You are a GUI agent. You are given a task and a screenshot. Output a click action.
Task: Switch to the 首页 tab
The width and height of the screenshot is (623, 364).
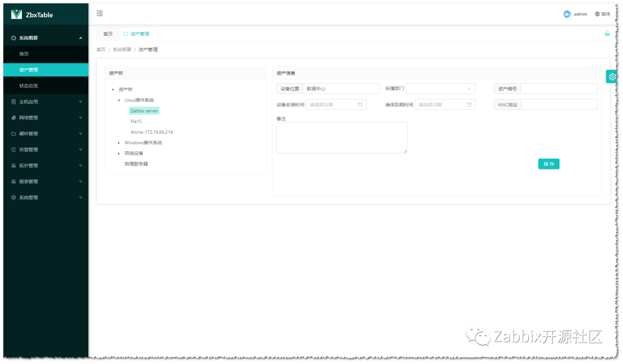(108, 34)
